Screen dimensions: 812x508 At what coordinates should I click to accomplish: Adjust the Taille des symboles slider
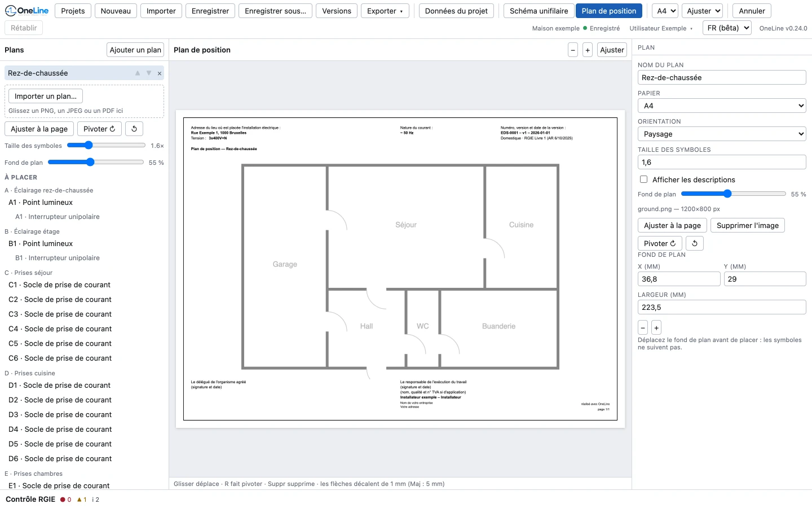point(106,146)
